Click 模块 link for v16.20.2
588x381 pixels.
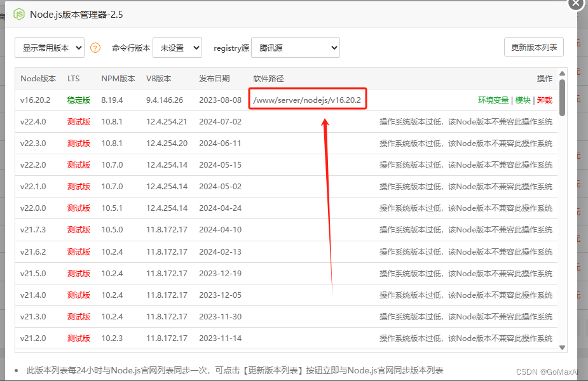523,100
